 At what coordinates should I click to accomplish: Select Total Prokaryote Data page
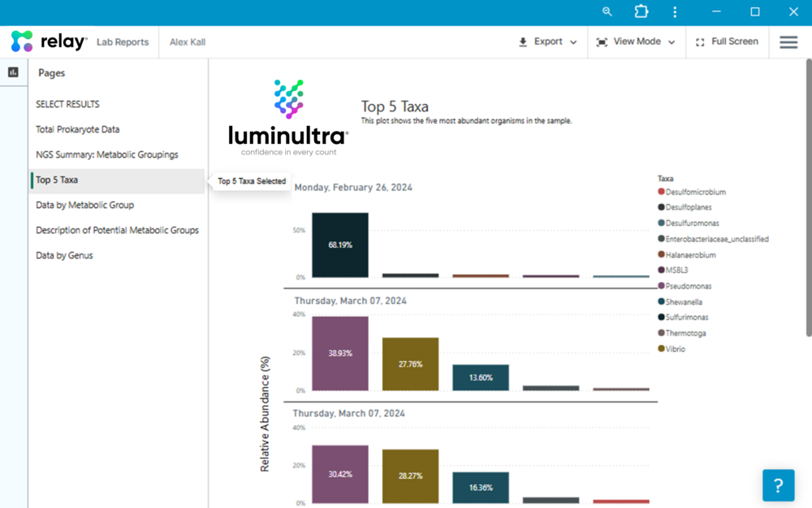click(78, 129)
